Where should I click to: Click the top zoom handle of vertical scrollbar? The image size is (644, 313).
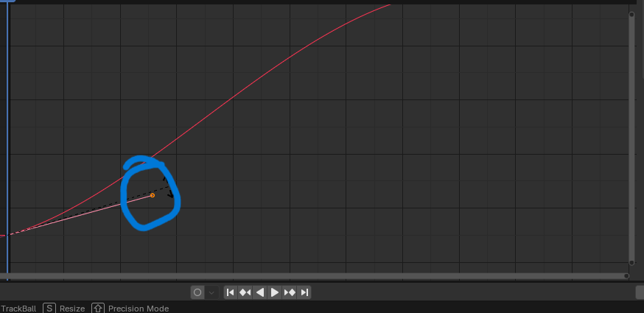[x=631, y=15]
